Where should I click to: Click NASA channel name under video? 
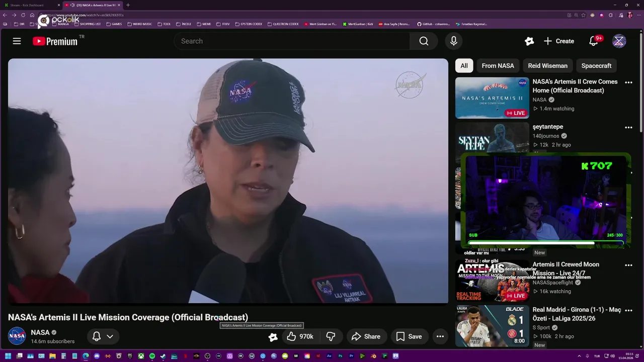tap(40, 332)
